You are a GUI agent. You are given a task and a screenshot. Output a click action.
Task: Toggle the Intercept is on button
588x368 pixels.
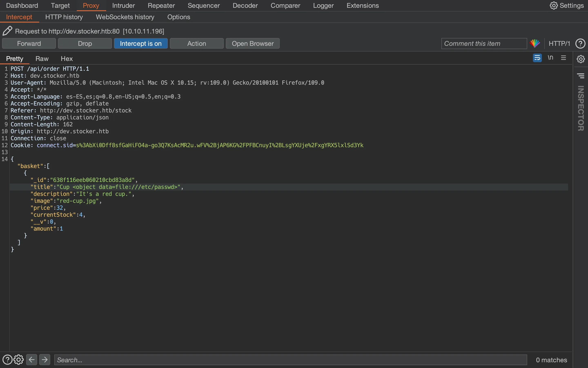[141, 43]
